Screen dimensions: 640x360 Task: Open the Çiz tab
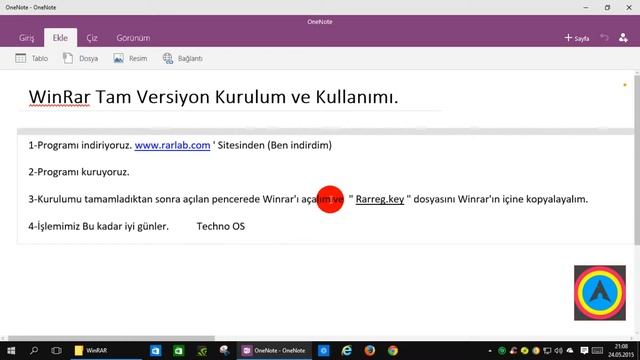pos(92,38)
